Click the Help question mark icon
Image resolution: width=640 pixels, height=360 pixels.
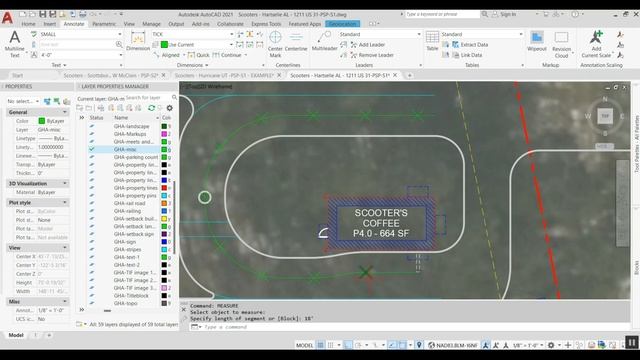tap(575, 14)
